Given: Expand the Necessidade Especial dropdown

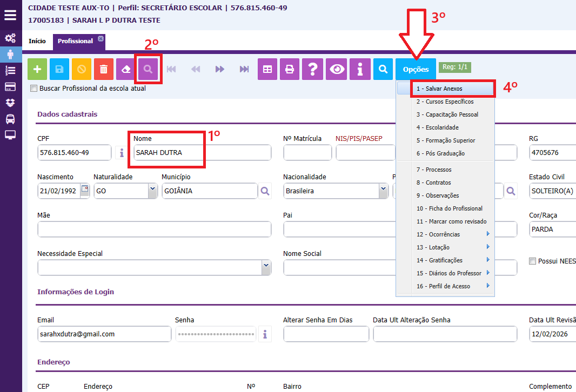Looking at the screenshot, I should [266, 267].
